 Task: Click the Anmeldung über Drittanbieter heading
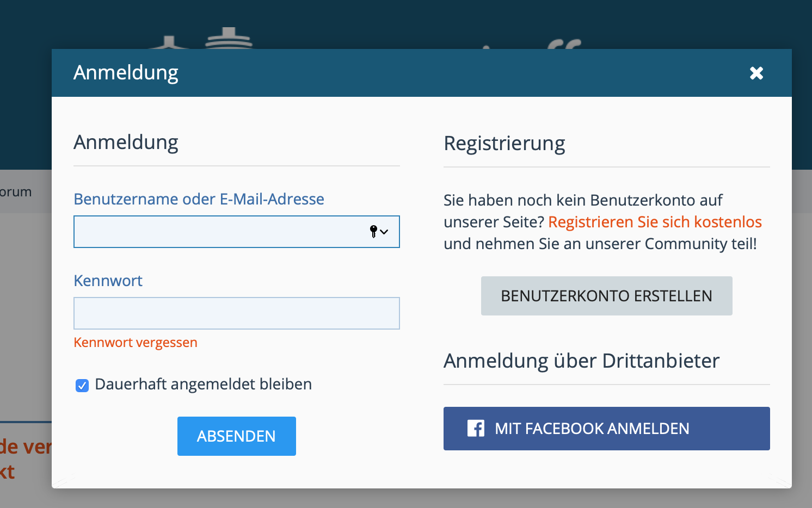tap(581, 361)
